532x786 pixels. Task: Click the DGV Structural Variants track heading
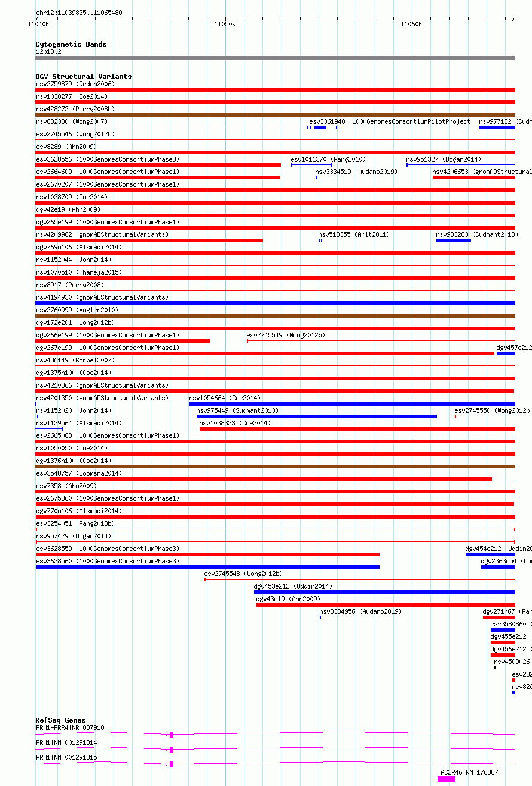tap(84, 77)
